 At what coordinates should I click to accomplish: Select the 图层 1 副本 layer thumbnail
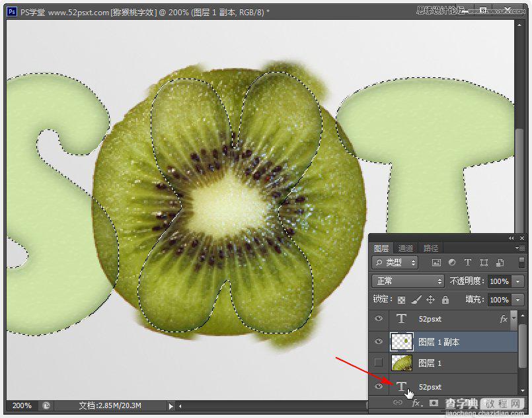(x=402, y=341)
